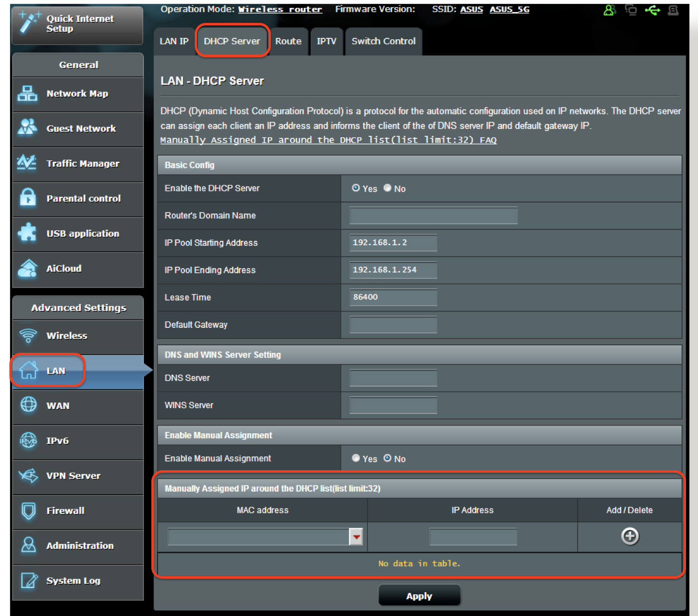Click the USB status icon at top

(x=652, y=10)
